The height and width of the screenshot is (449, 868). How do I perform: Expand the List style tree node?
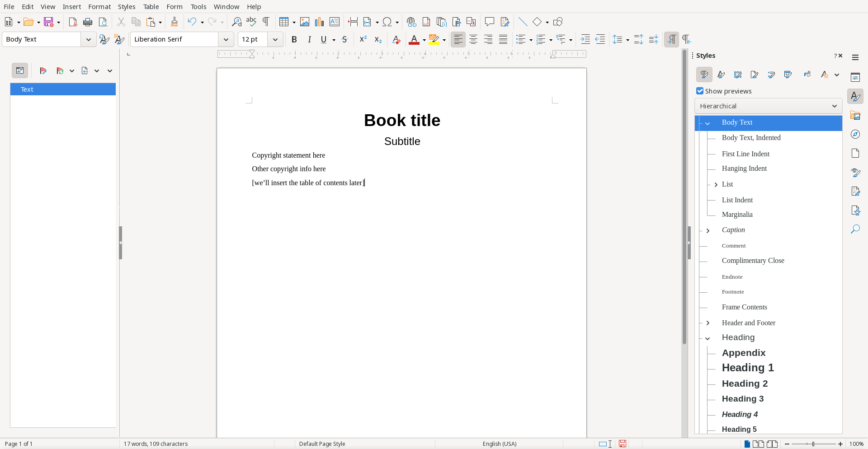[x=716, y=185]
